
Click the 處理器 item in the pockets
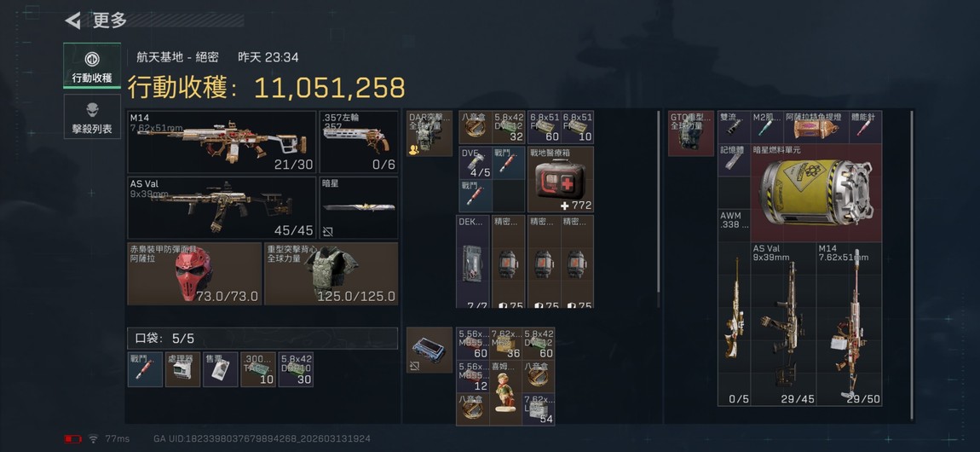pos(182,369)
